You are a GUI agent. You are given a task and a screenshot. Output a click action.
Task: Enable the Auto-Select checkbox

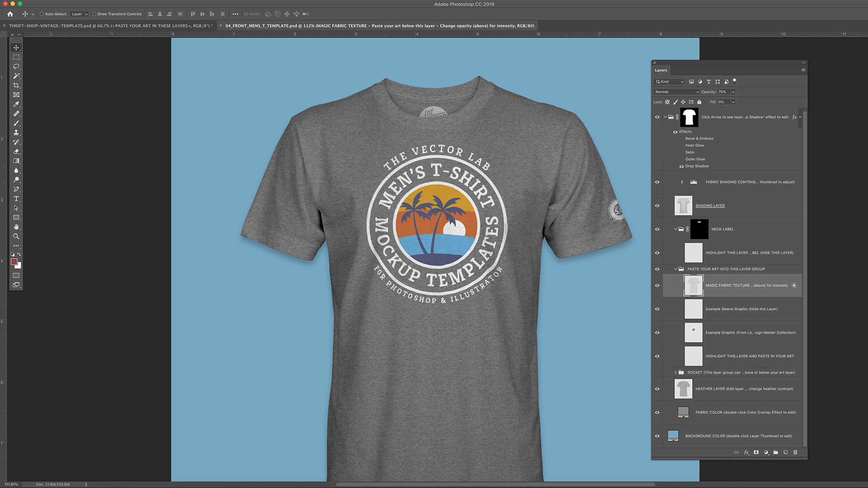pos(42,14)
